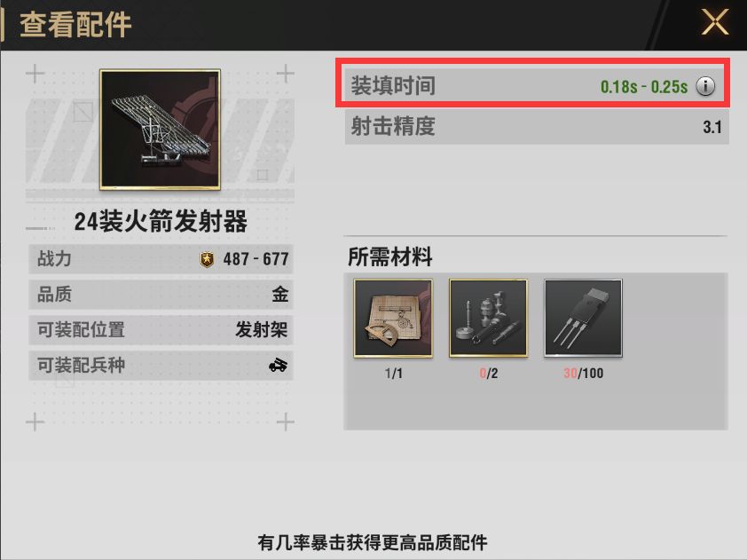
Task: Close the 查看配件 dialog with X
Action: 714,22
